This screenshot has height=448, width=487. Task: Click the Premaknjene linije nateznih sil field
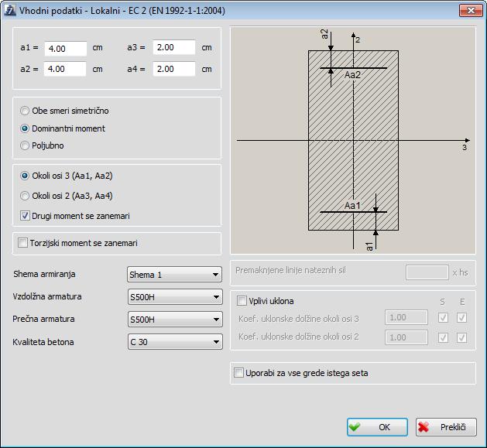(x=427, y=272)
